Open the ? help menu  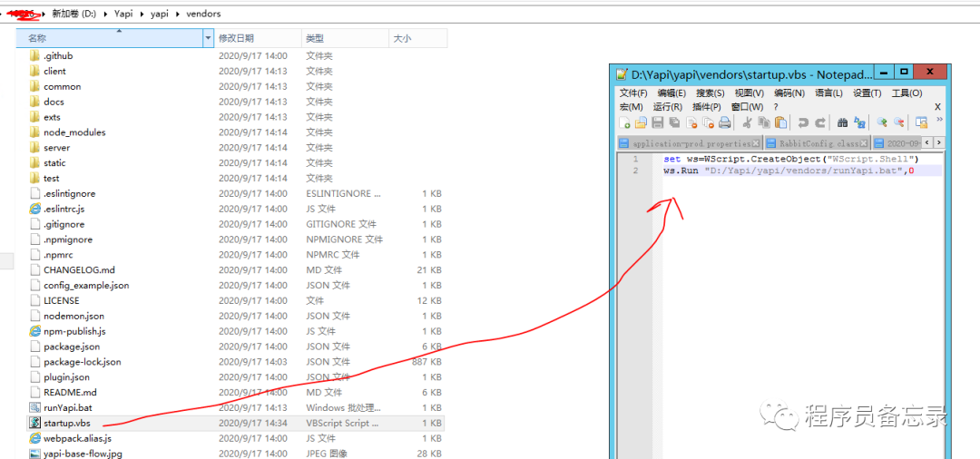point(776,107)
